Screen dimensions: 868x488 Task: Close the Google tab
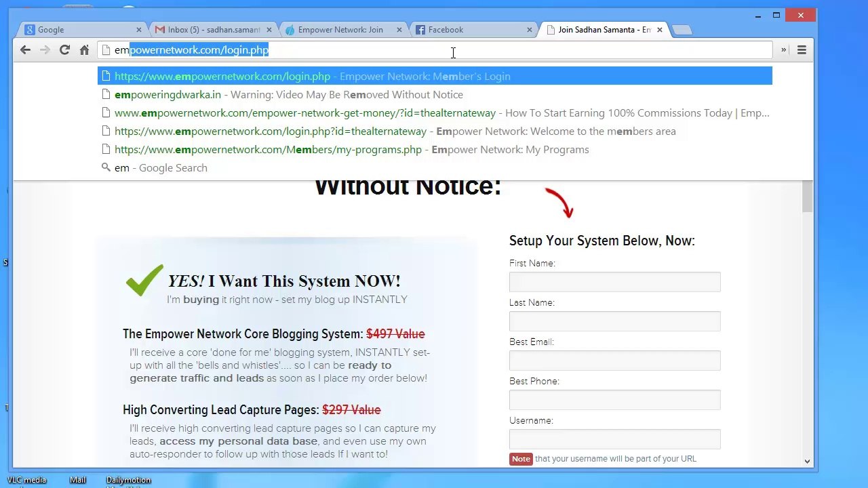coord(139,30)
